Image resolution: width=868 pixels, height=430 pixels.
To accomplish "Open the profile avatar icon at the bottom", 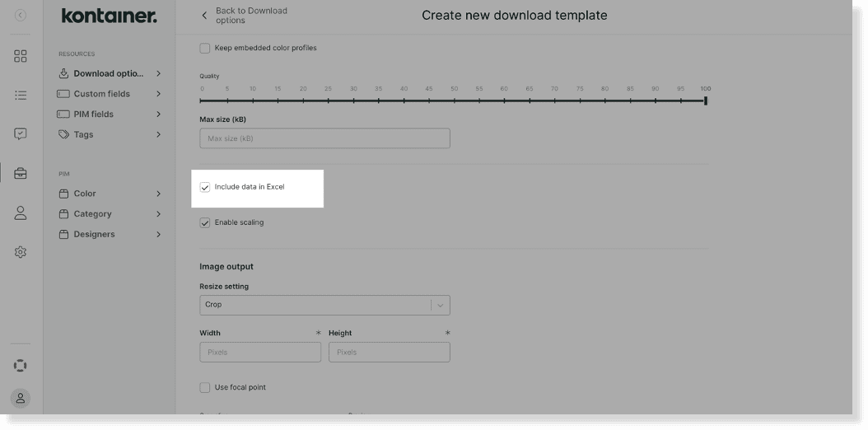I will (21, 398).
